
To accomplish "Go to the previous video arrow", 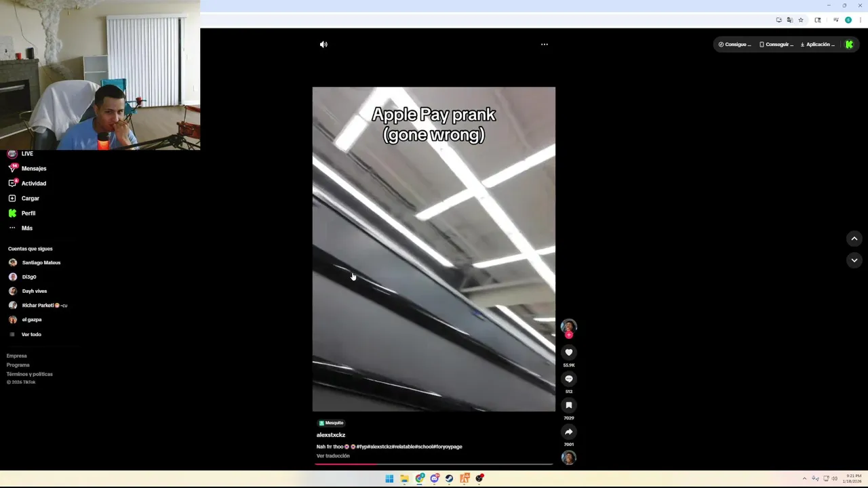I will click(x=854, y=239).
